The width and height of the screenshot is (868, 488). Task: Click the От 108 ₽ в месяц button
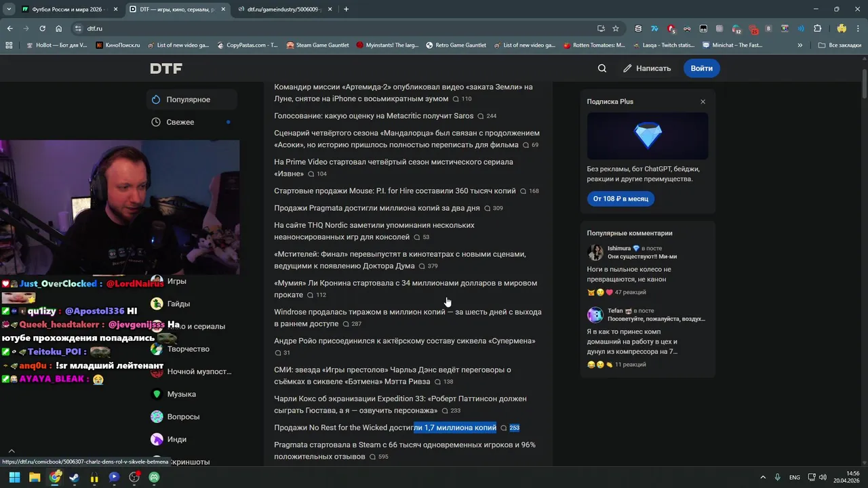pyautogui.click(x=620, y=199)
